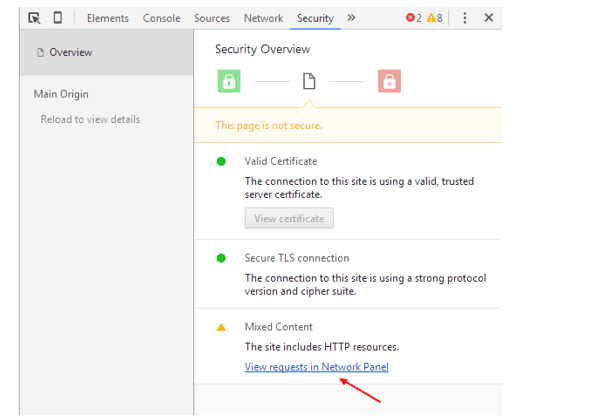600x420 pixels.
Task: Click the page document icon in Security Overview
Action: click(309, 81)
